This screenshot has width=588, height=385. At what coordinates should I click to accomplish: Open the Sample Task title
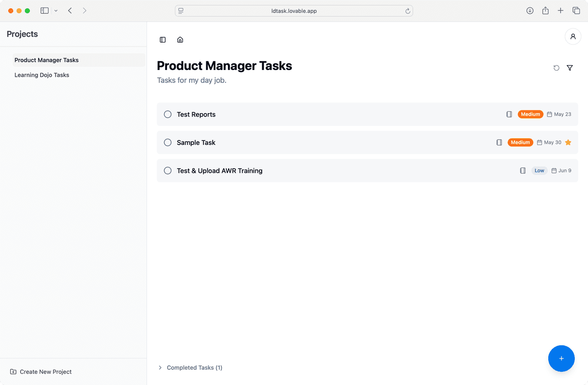tap(196, 143)
